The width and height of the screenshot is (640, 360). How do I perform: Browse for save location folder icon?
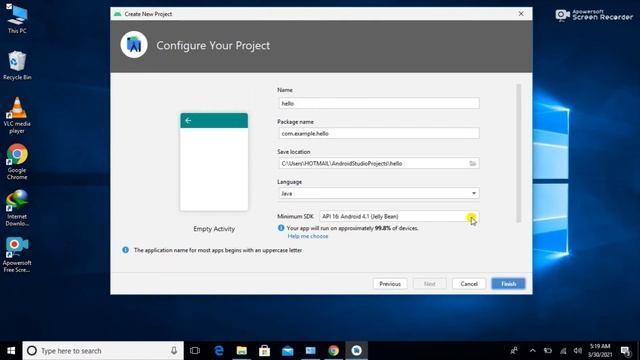coord(473,163)
